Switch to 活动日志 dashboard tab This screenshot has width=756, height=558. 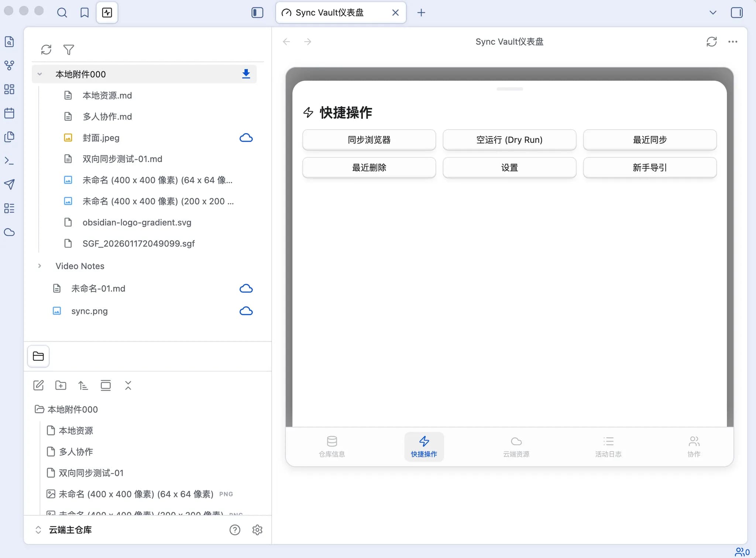tap(608, 446)
